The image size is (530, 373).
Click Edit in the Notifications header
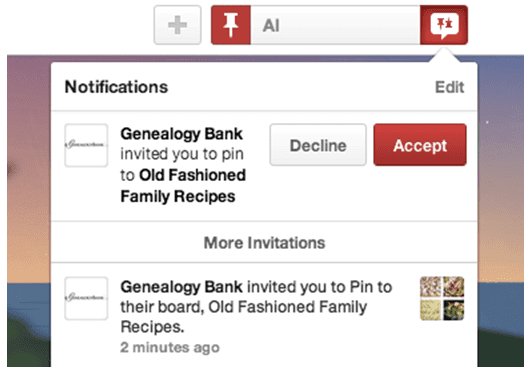click(x=449, y=87)
